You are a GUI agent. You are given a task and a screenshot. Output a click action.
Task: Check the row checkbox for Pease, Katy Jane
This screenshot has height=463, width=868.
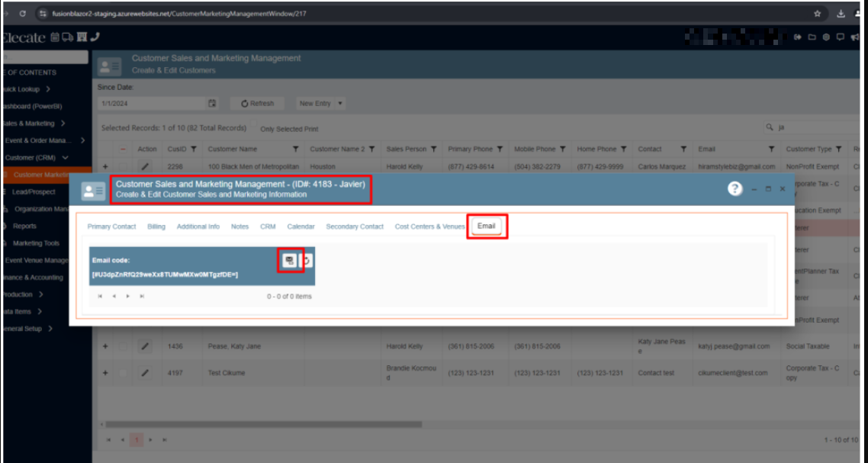click(x=123, y=346)
